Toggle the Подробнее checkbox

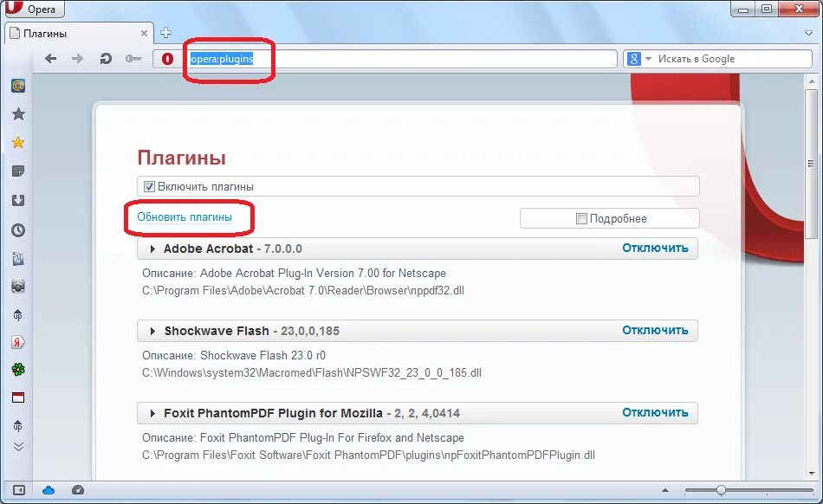coord(581,219)
